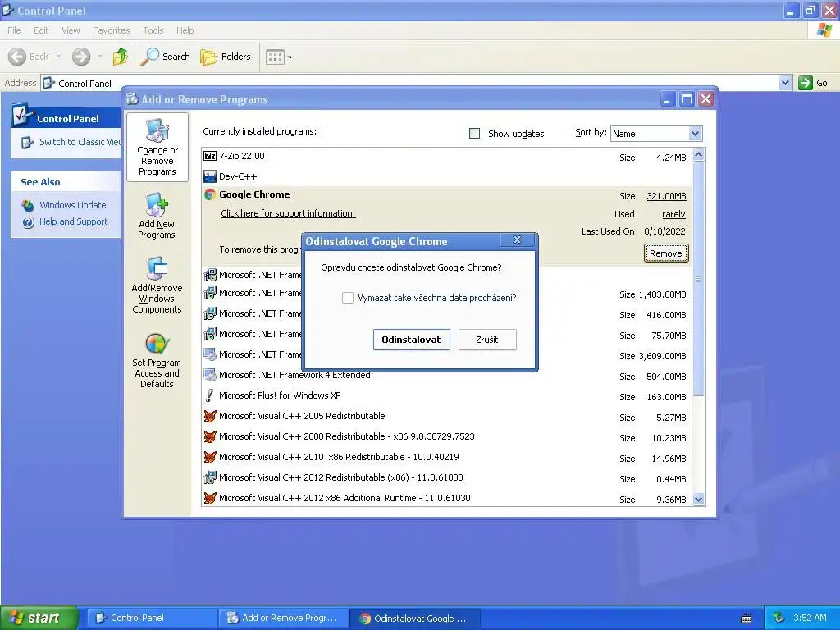Switch to Control Panel taskbar button
Viewport: 840px width, 630px height.
pos(152,618)
